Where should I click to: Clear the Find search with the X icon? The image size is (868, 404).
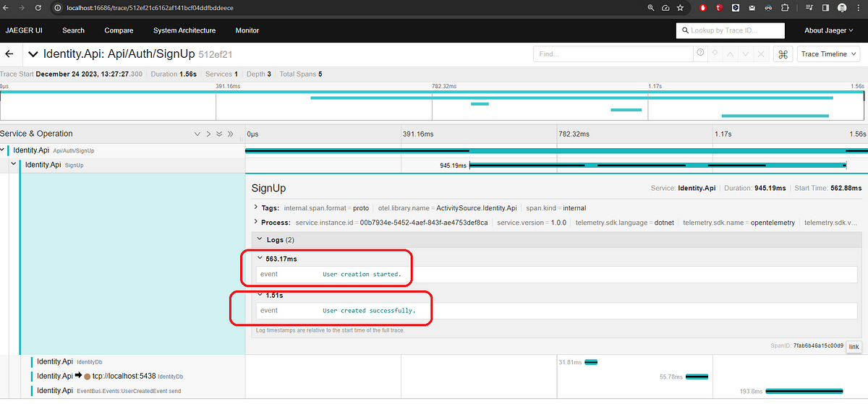coord(762,54)
